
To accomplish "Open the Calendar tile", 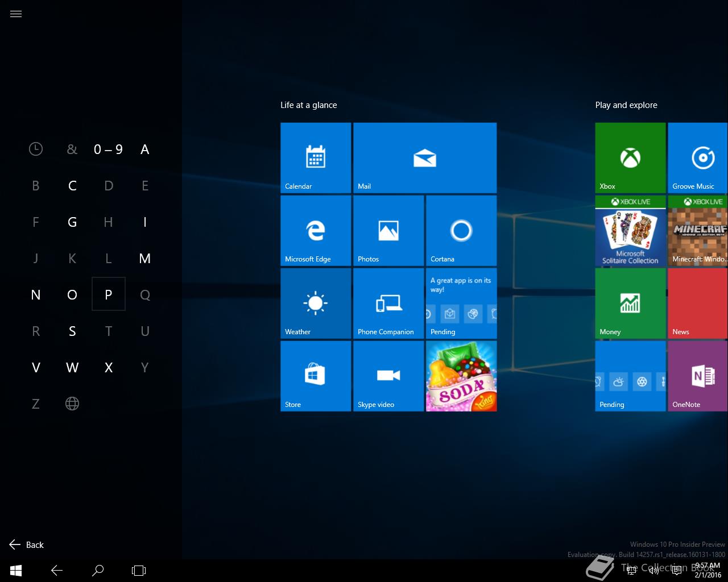I will tap(316, 158).
